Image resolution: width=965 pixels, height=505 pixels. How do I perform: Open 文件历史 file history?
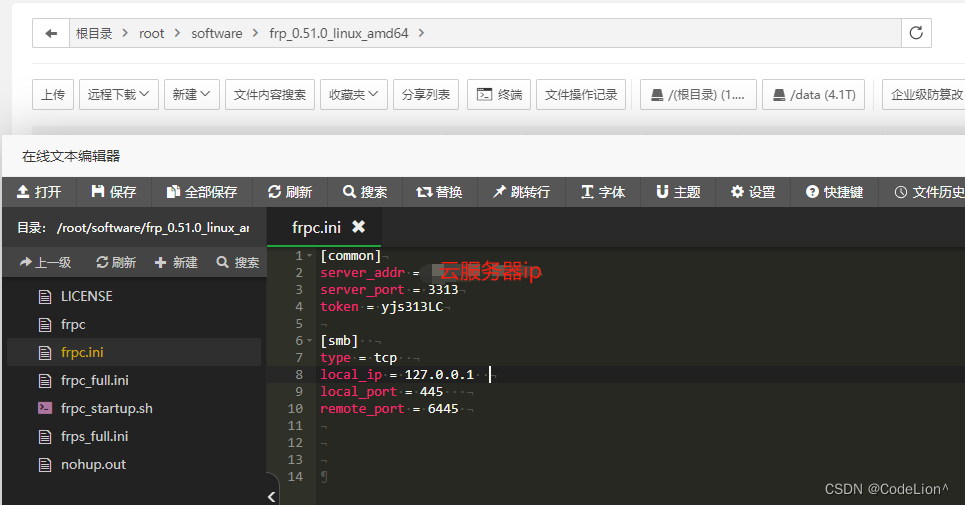[929, 192]
